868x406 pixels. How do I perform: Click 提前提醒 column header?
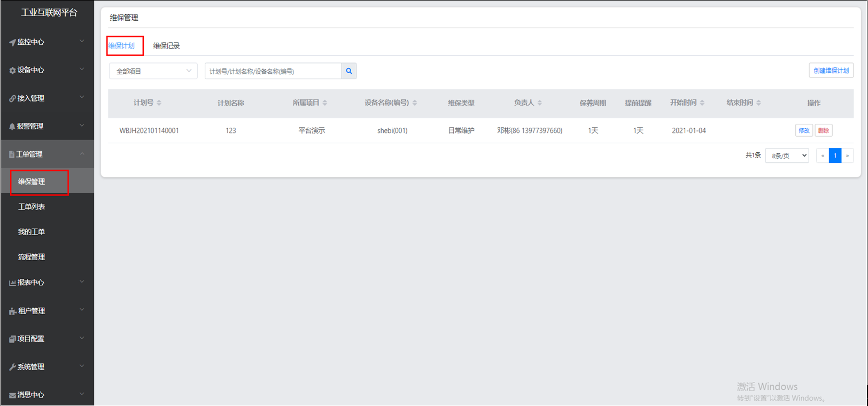pyautogui.click(x=638, y=103)
